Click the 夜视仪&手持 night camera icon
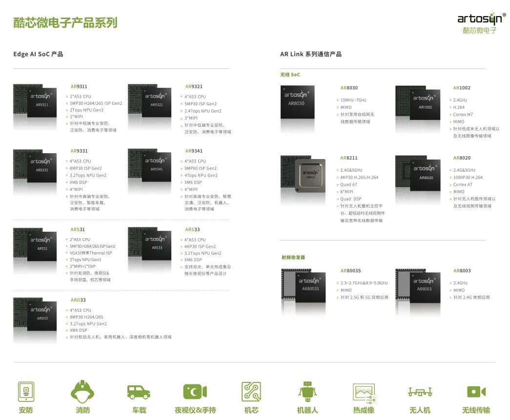510x420 pixels. click(195, 392)
